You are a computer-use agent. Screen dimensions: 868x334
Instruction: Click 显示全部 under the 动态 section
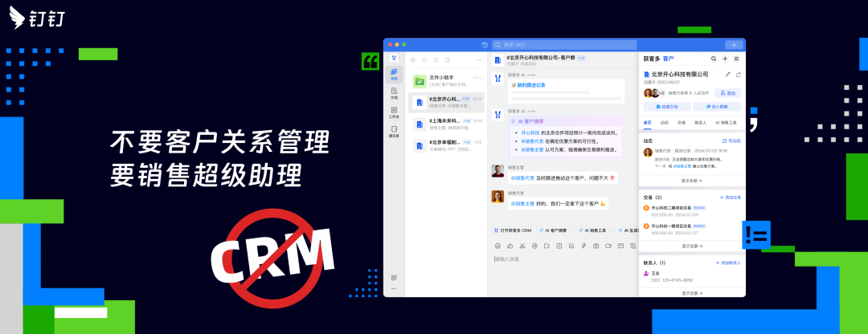[x=692, y=181]
